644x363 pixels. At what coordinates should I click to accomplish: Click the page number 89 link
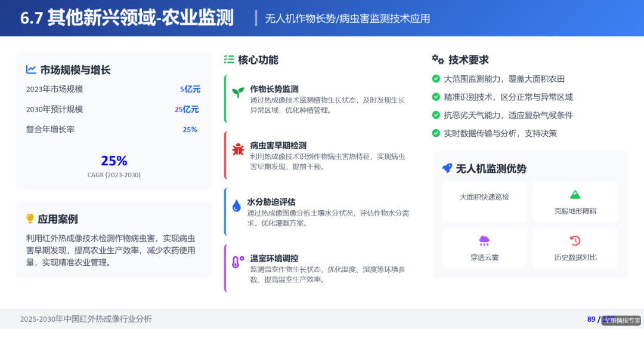pyautogui.click(x=591, y=319)
